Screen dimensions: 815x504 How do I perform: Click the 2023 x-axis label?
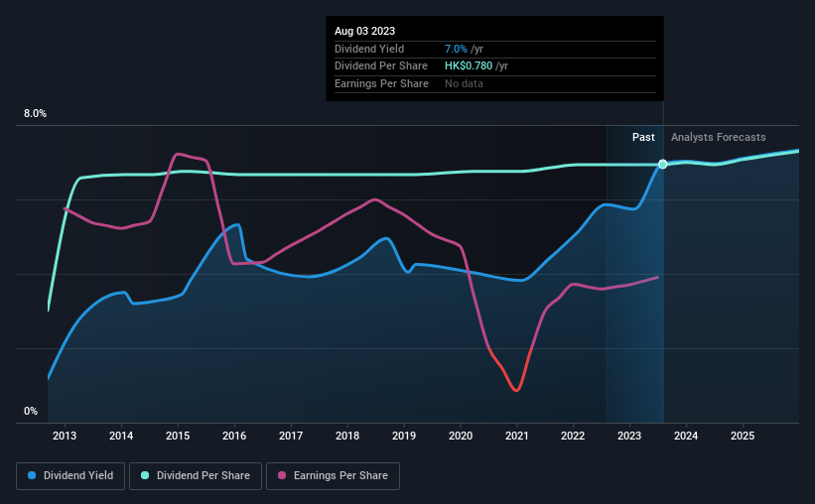(x=629, y=436)
